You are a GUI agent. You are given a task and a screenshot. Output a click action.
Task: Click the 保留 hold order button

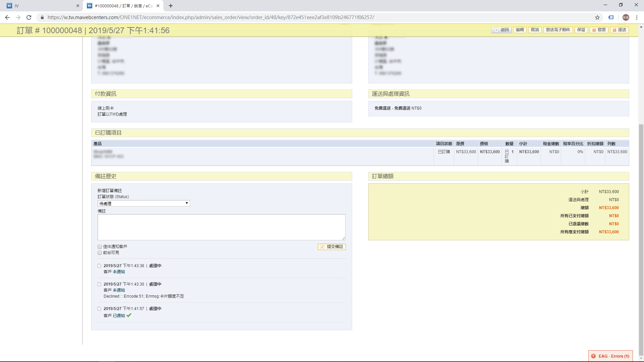click(581, 30)
